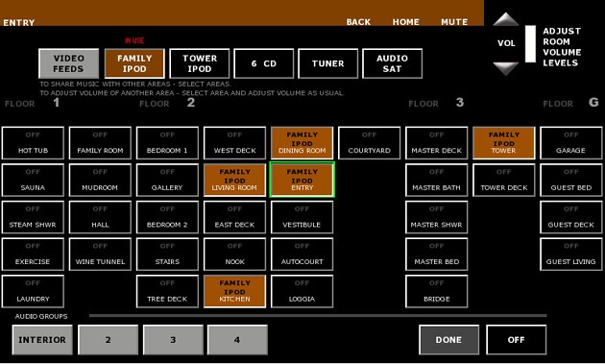The image size is (605, 364).
Task: Lower volume with the down arrow
Action: 505,68
